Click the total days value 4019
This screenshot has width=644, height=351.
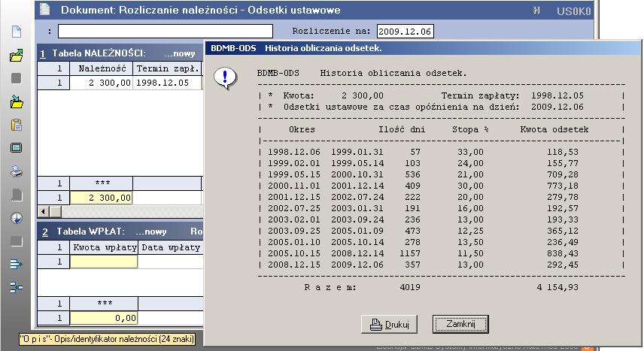(410, 287)
